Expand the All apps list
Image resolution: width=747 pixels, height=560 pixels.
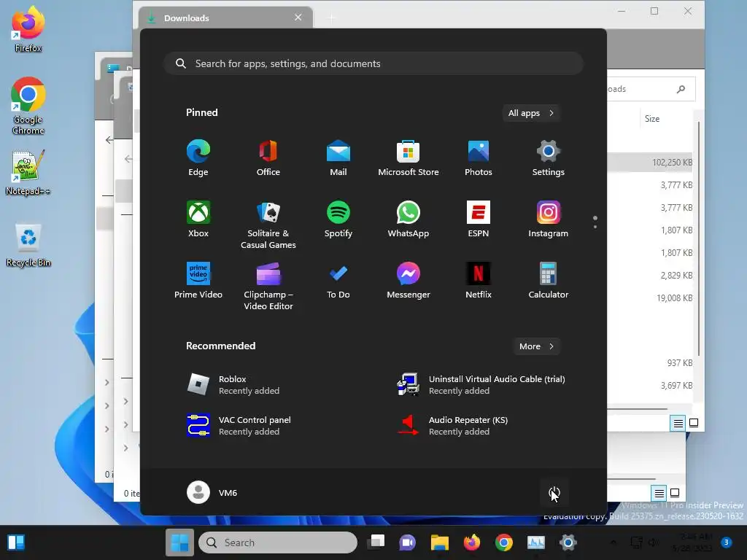tap(531, 113)
